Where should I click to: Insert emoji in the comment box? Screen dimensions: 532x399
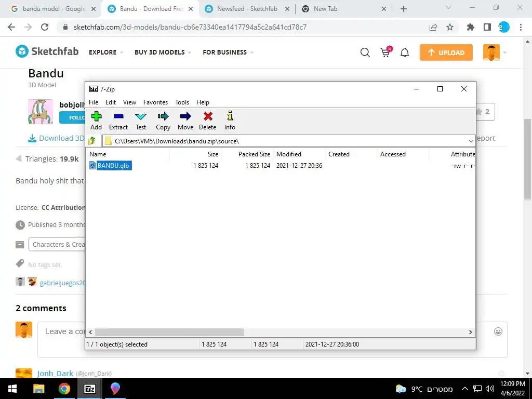coord(498,331)
